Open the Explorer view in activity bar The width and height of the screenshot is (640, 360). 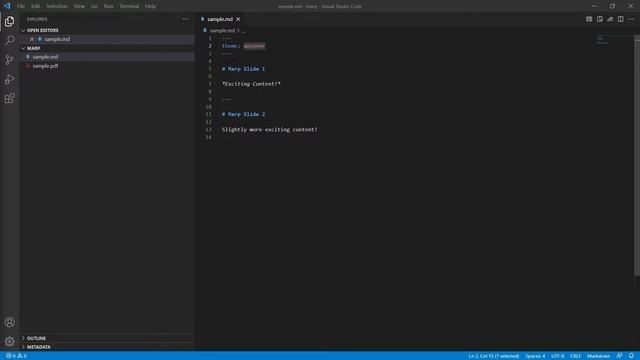pos(9,21)
